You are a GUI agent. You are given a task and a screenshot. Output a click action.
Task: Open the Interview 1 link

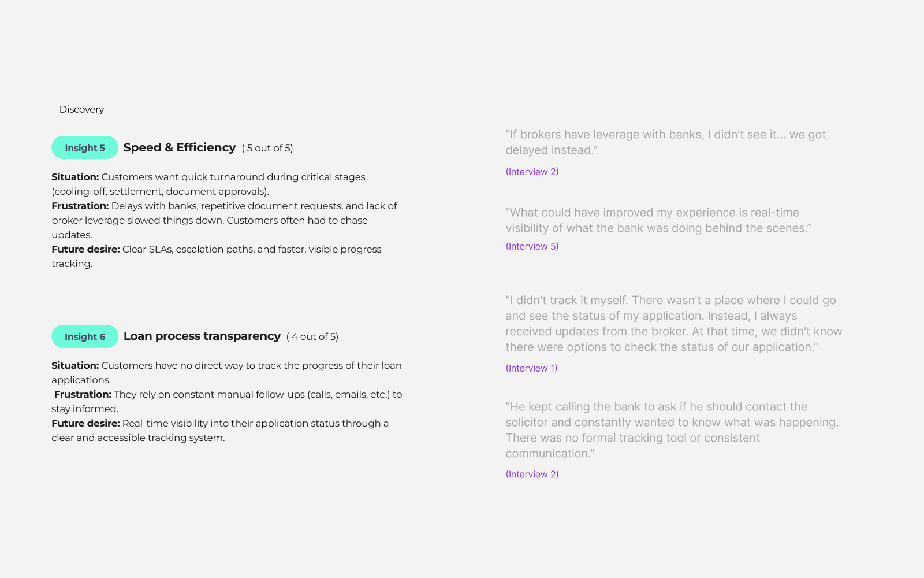pos(531,368)
